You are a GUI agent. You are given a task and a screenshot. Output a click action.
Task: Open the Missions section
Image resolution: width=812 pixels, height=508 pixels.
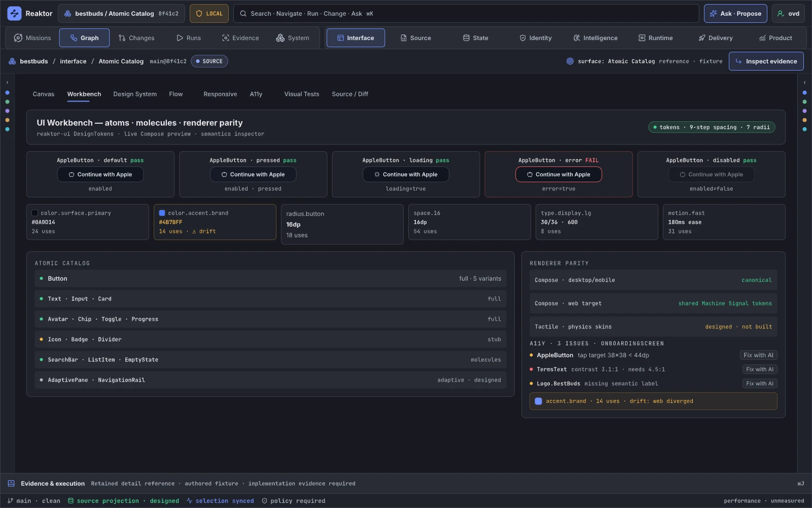pos(32,38)
